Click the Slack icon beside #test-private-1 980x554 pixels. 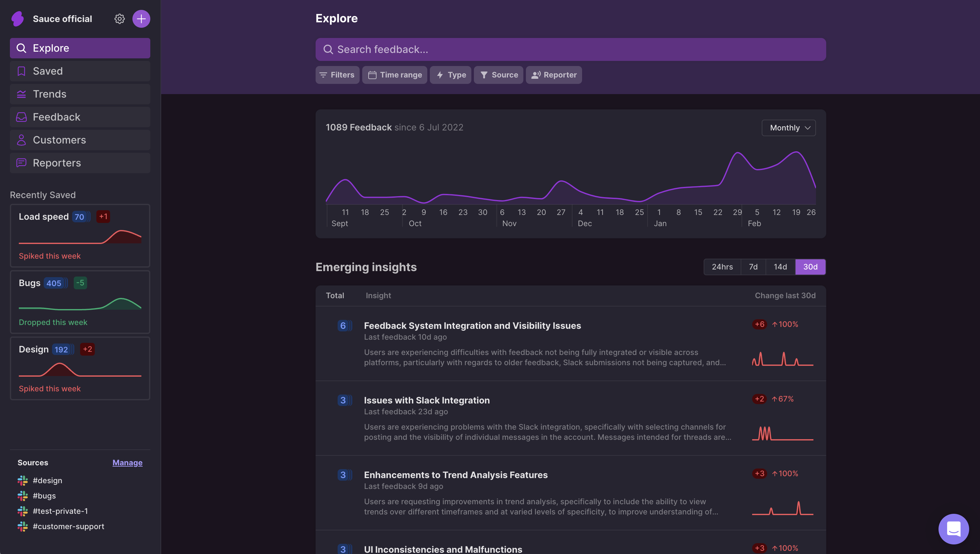(22, 511)
